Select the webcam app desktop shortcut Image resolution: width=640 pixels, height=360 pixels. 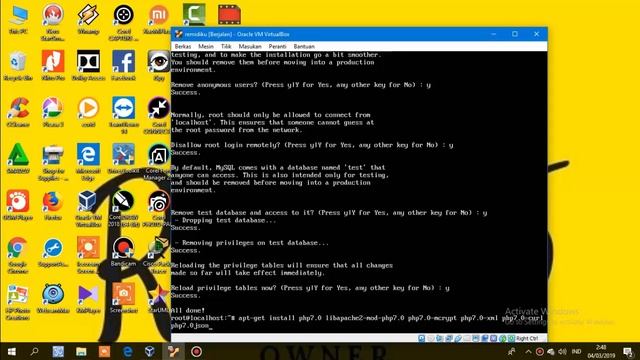(53, 298)
